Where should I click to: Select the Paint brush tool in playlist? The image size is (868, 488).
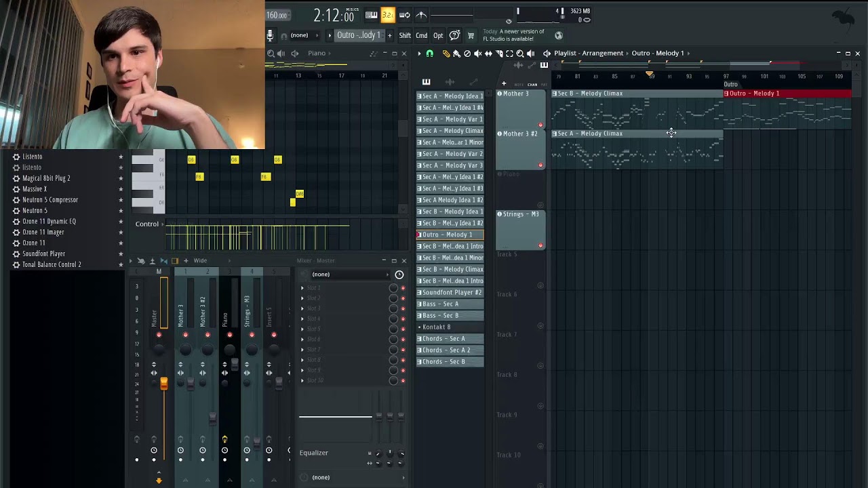click(456, 54)
